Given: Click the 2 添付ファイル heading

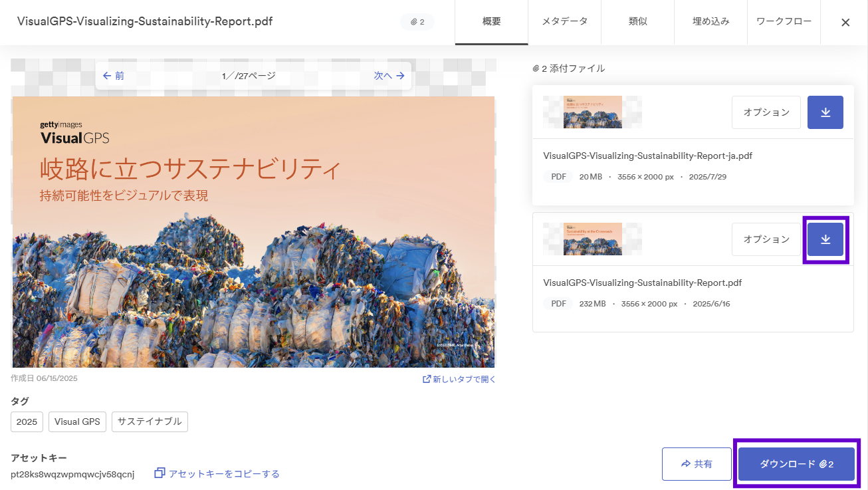Looking at the screenshot, I should [x=569, y=68].
